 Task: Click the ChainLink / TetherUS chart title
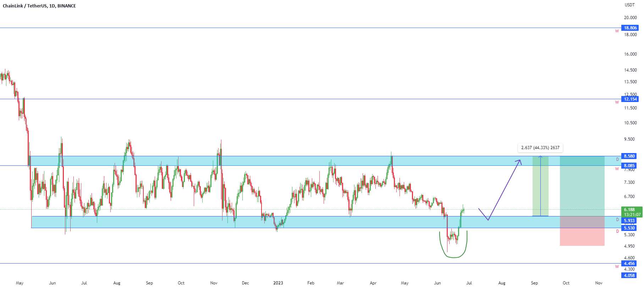39,6
